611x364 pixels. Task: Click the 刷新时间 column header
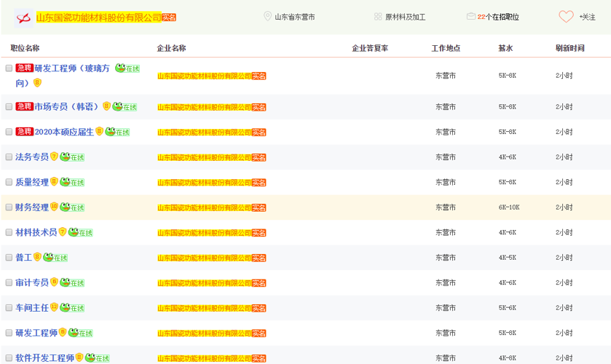point(570,48)
